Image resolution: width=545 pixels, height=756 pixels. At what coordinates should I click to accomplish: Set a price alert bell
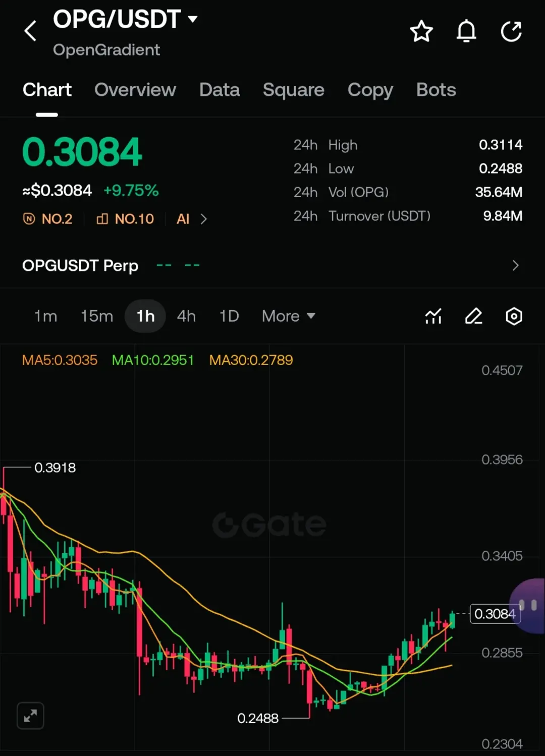466,31
